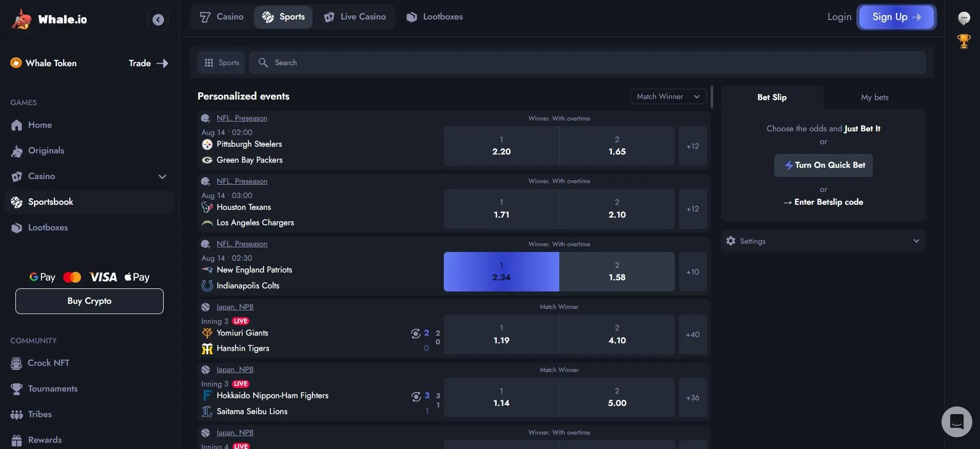980x449 pixels.
Task: Select odds 1.58 for Indianapolis Colts
Action: click(617, 272)
